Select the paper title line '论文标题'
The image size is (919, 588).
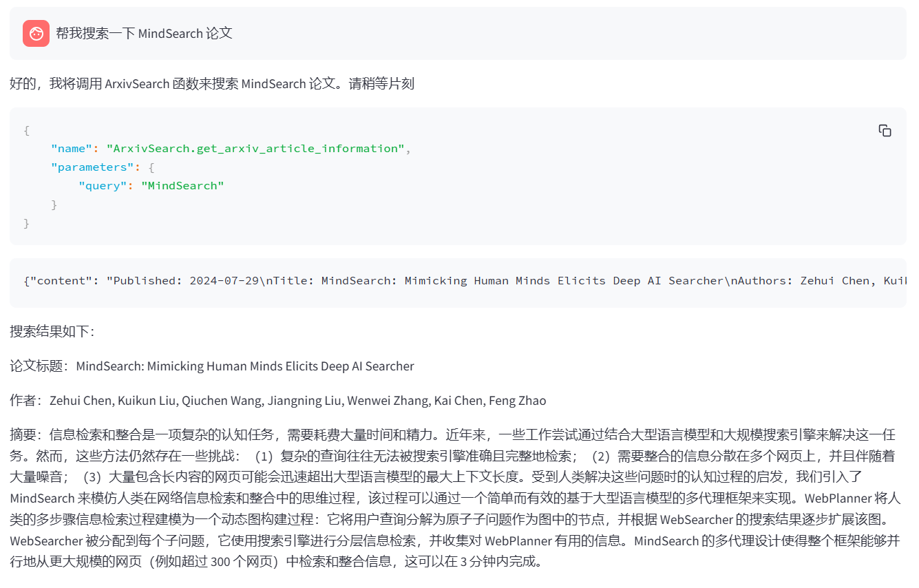point(212,366)
